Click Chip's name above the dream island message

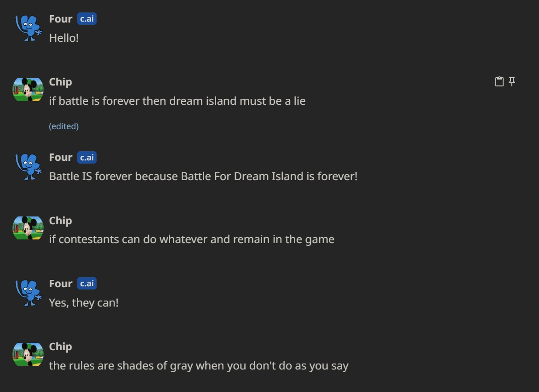60,82
